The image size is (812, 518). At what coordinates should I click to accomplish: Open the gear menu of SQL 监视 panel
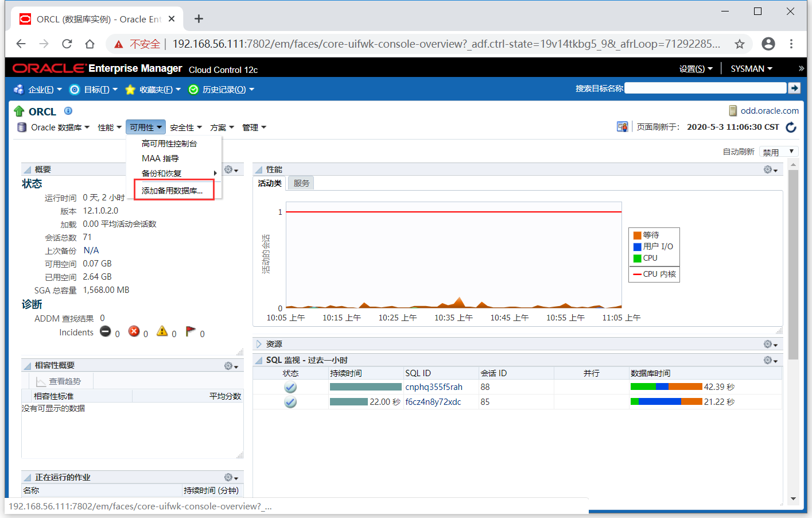pyautogui.click(x=770, y=360)
